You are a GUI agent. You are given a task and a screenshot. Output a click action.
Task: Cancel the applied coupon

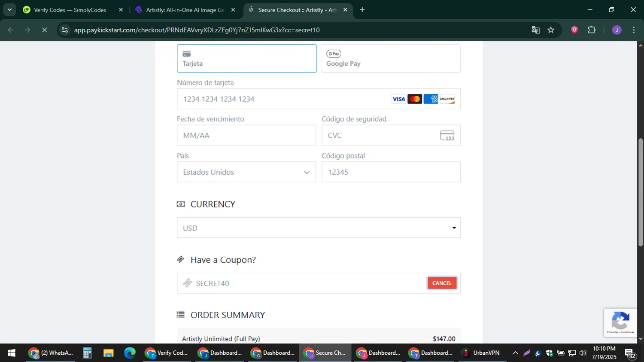[442, 283]
